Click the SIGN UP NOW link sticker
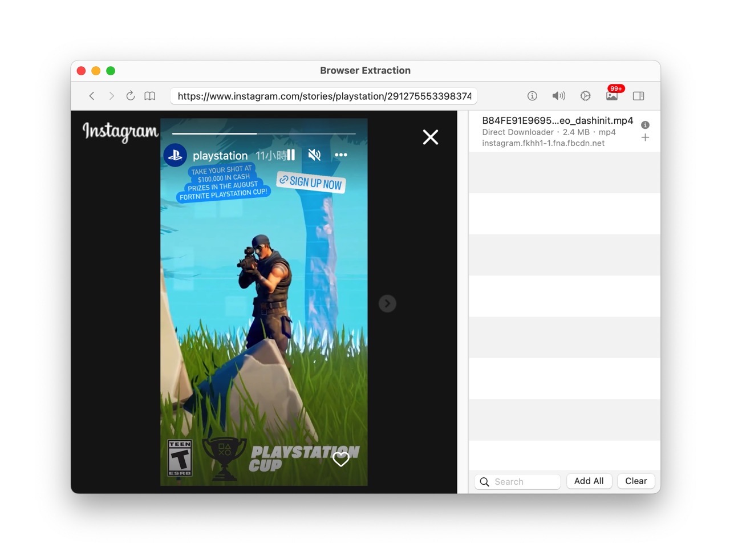Viewport: 730px width, 560px height. 311,182
